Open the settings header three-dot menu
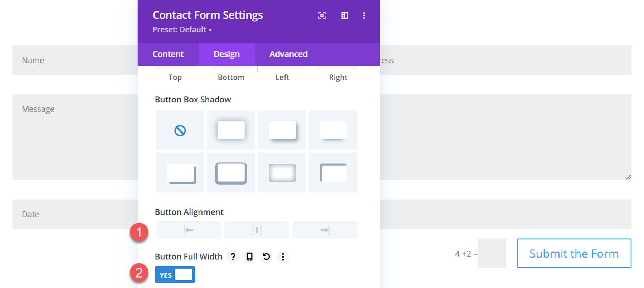This screenshot has height=288, width=644. tap(364, 15)
